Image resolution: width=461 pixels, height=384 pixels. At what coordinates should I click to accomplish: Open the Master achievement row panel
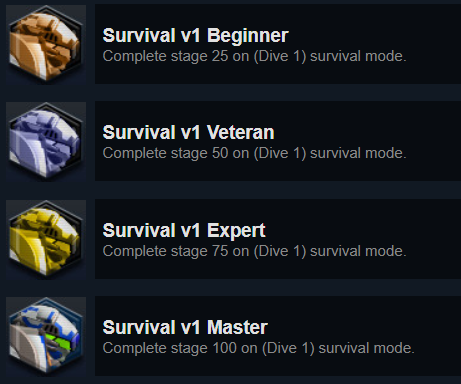coord(278,336)
